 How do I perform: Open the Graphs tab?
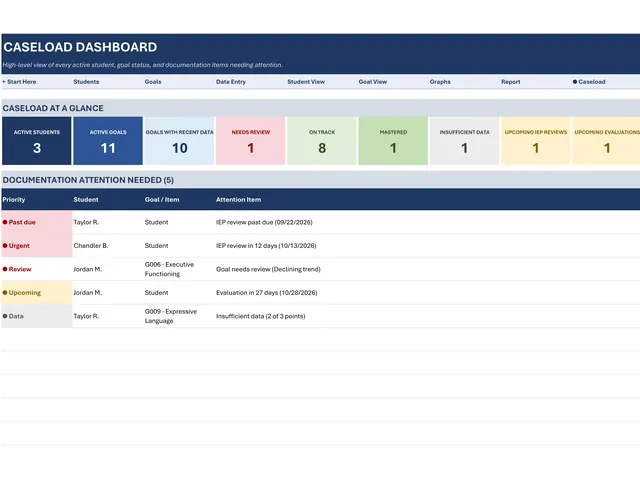tap(440, 82)
